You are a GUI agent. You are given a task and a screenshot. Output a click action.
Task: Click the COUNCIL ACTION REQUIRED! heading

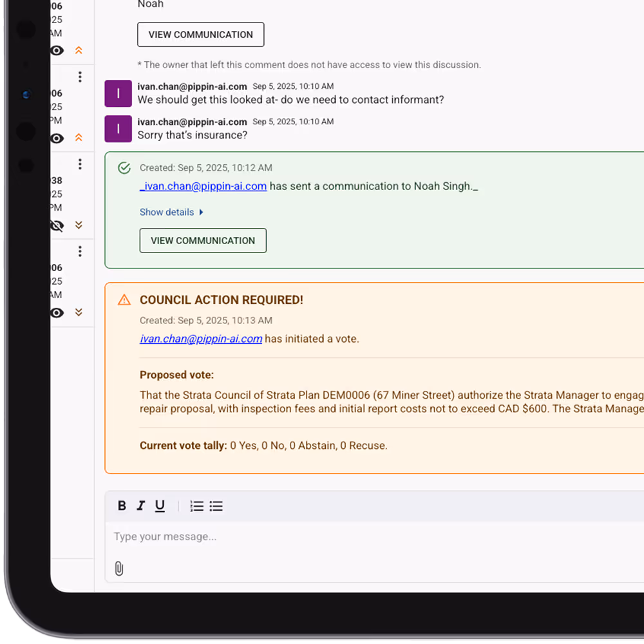point(222,300)
